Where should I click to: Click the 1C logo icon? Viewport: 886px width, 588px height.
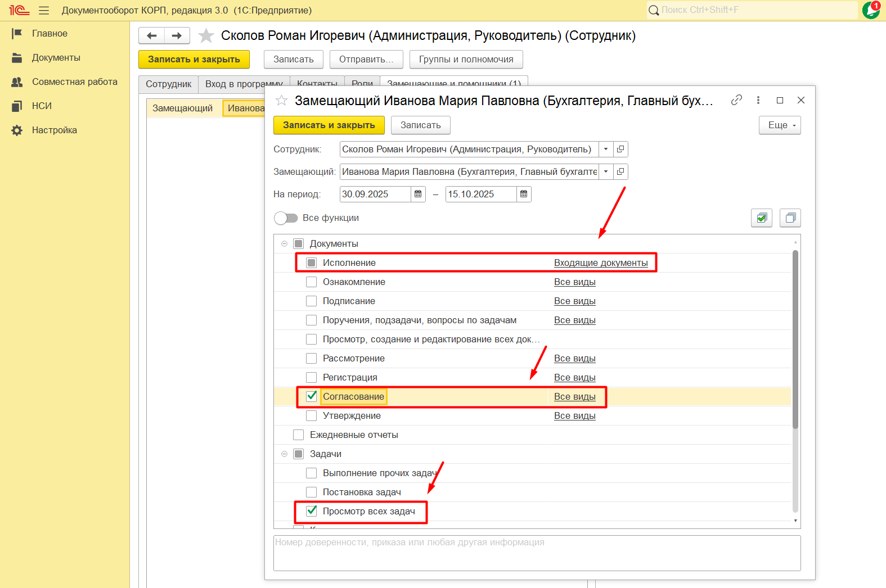coord(19,10)
